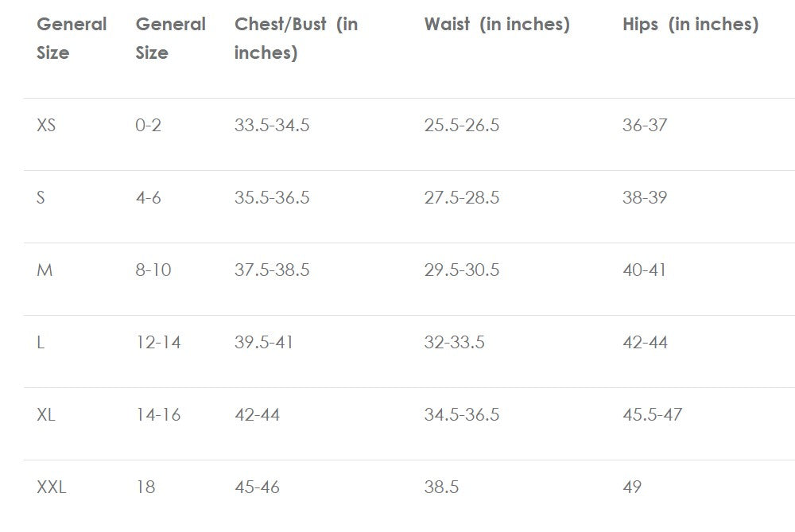Select the 14-16 size cell
Viewport: 795px width, 532px height.
point(158,414)
